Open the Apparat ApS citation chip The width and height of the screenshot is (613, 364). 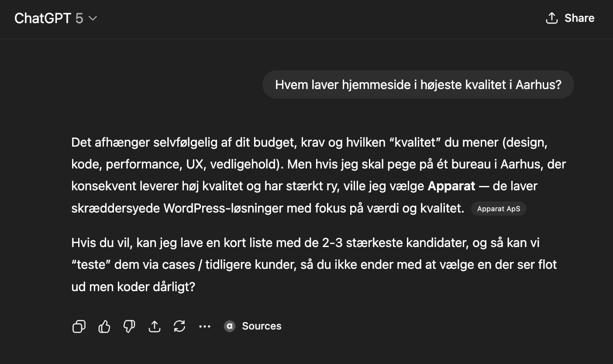pyautogui.click(x=499, y=209)
